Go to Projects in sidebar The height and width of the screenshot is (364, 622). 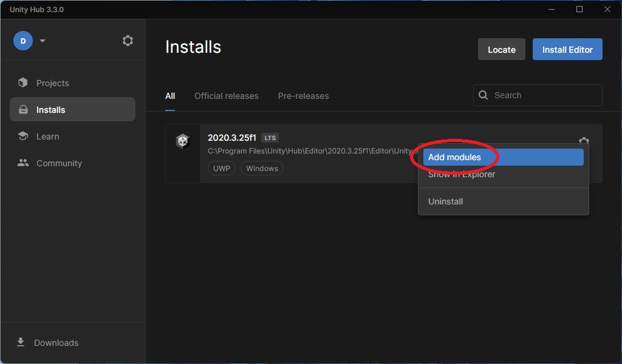point(73,83)
